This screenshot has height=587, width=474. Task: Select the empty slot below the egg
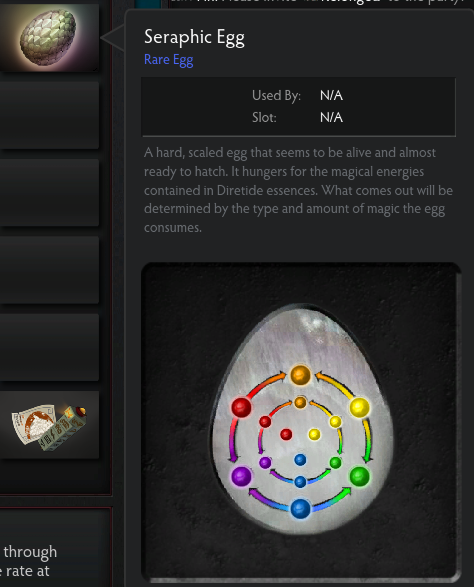pos(49,115)
